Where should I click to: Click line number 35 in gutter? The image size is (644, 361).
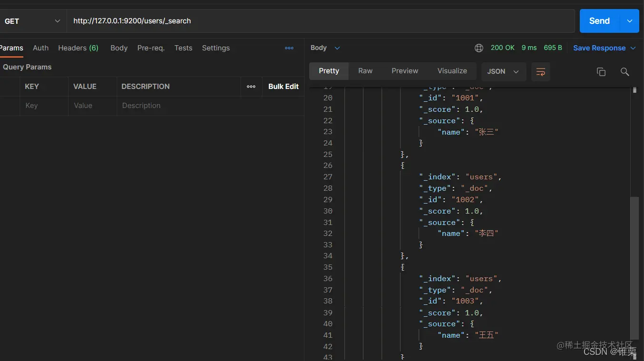click(328, 267)
